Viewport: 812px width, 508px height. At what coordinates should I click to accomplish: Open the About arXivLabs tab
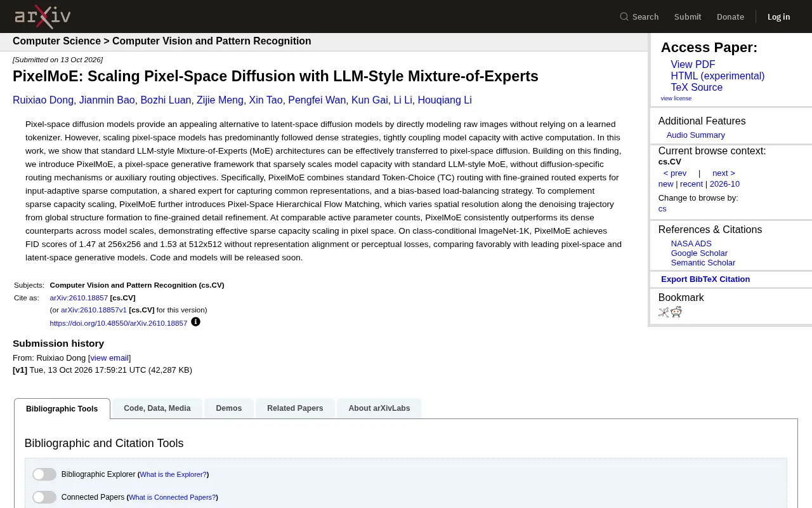[x=379, y=408]
